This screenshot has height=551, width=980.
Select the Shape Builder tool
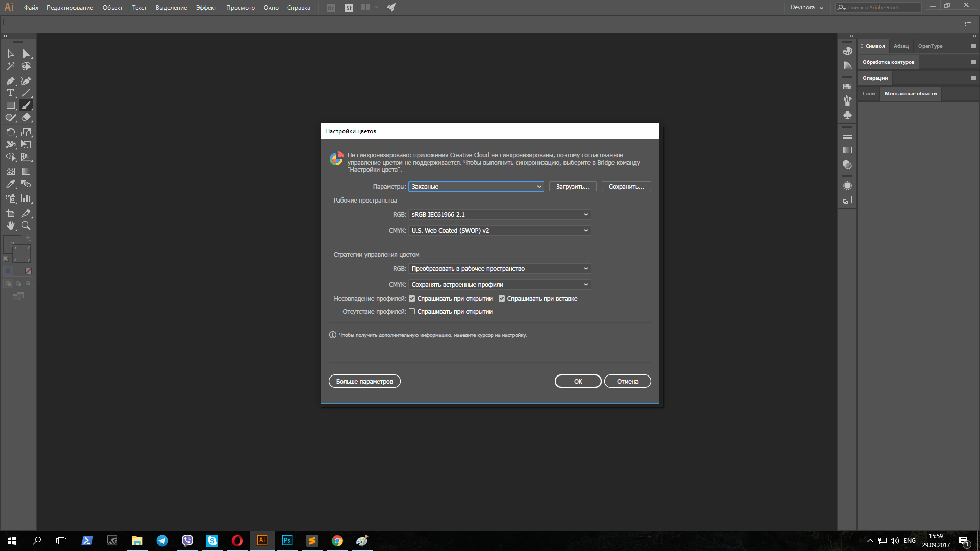coord(11,157)
